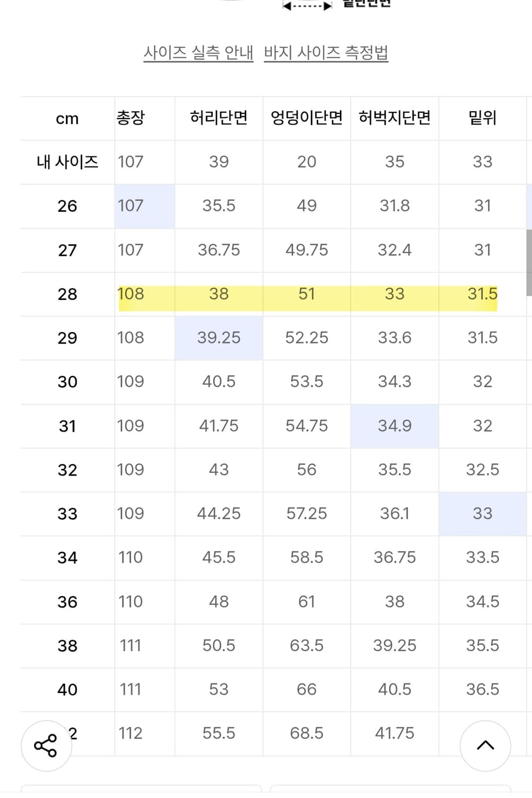The height and width of the screenshot is (798, 532).
Task: Select the 내 사이즈 row label
Action: tap(68, 162)
